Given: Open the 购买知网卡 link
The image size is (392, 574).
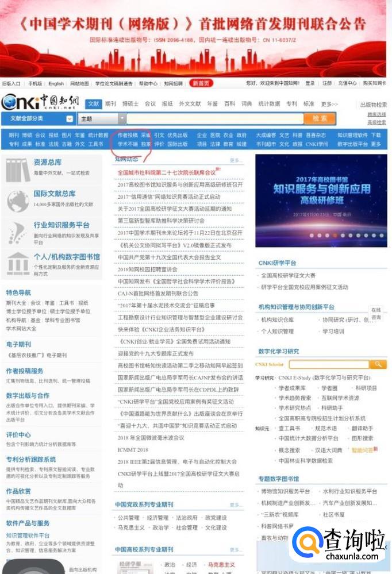Looking at the screenshot, I should coord(374,83).
